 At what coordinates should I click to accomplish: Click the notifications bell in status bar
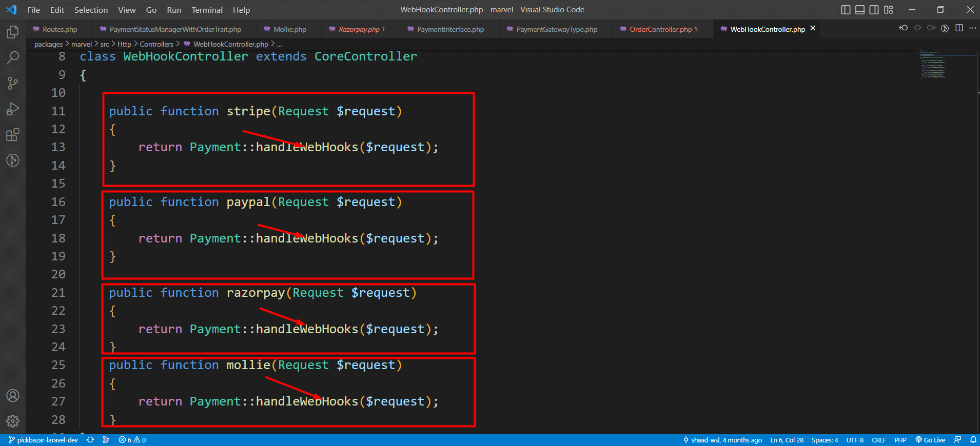(973, 440)
